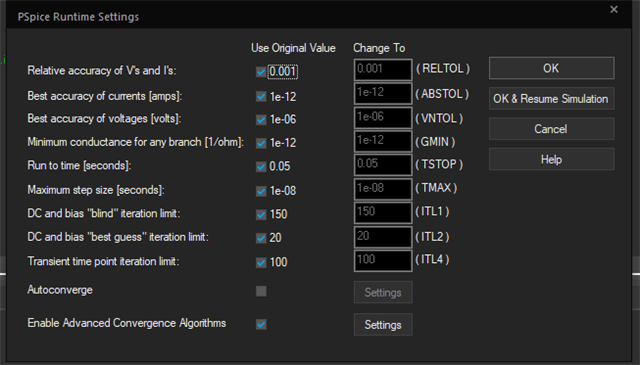Image resolution: width=640 pixels, height=365 pixels.
Task: Click the OK button
Action: tap(551, 68)
